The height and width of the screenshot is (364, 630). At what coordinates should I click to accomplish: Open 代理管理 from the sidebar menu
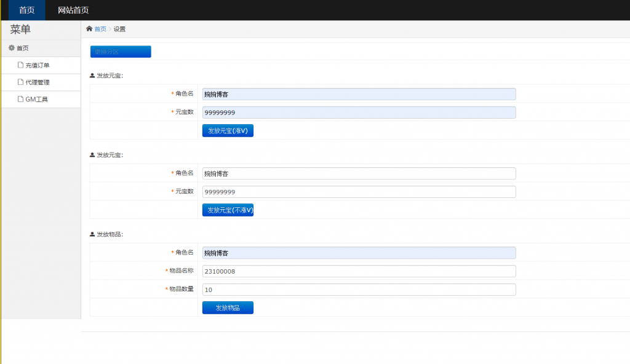(38, 82)
